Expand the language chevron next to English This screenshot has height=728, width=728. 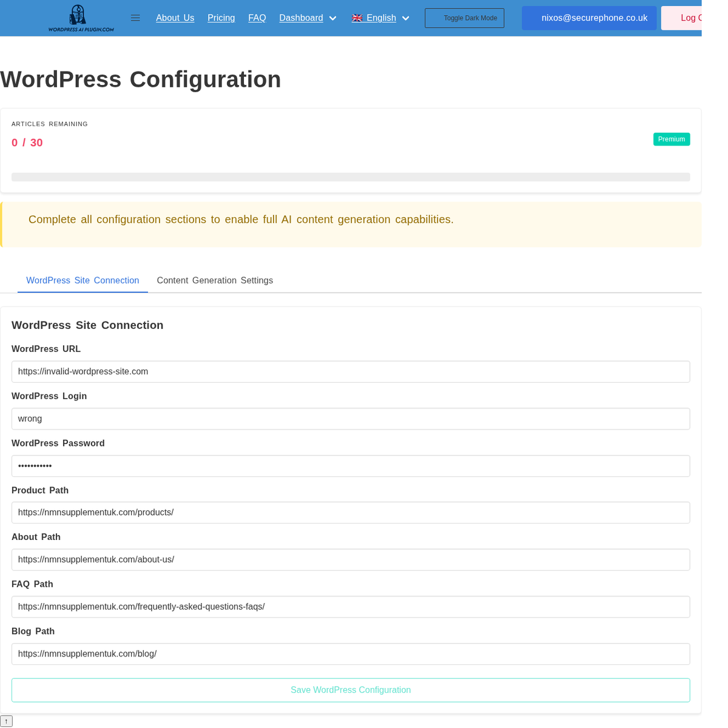[405, 18]
